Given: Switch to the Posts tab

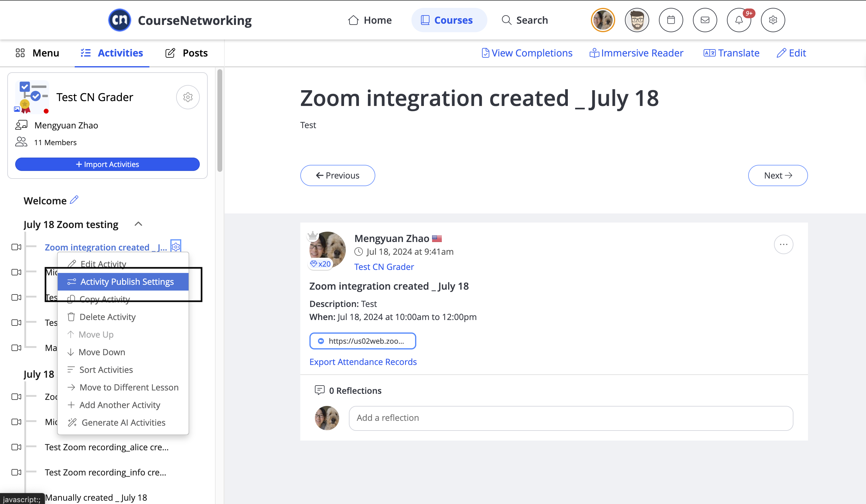Looking at the screenshot, I should (x=187, y=53).
